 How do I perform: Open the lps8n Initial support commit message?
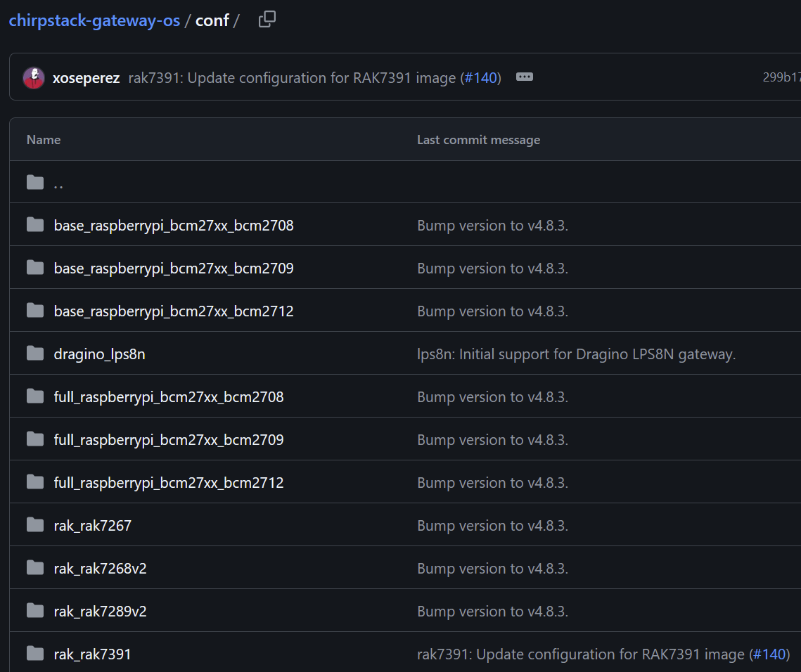coord(576,354)
